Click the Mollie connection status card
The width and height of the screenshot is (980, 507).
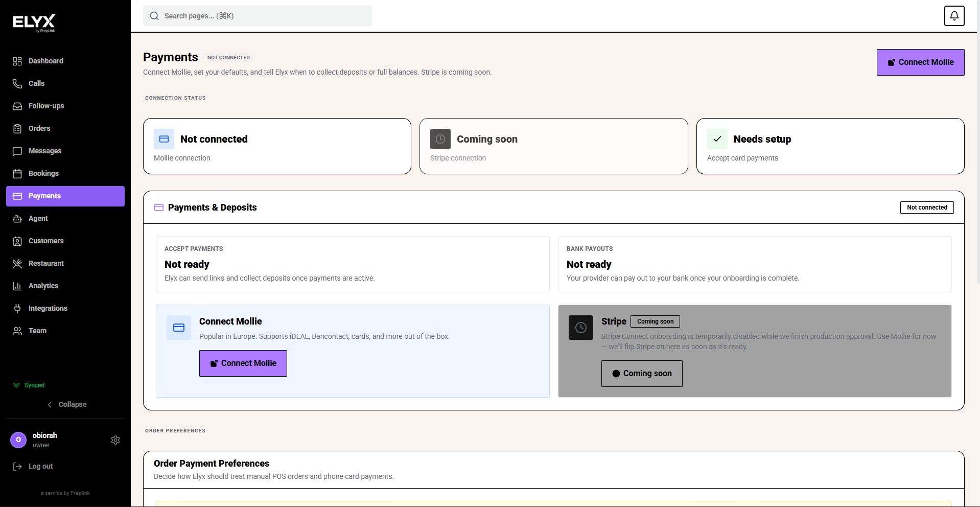point(277,146)
